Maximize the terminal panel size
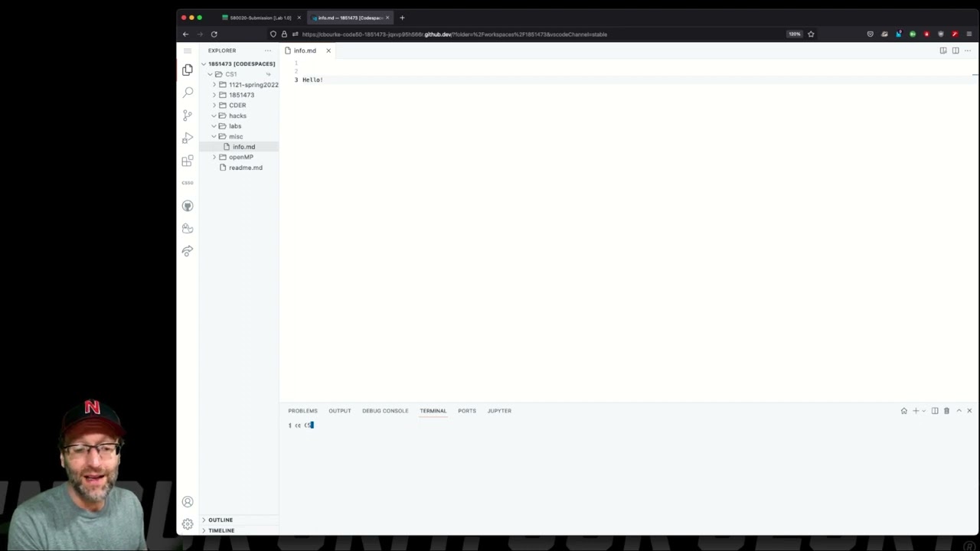 959,411
